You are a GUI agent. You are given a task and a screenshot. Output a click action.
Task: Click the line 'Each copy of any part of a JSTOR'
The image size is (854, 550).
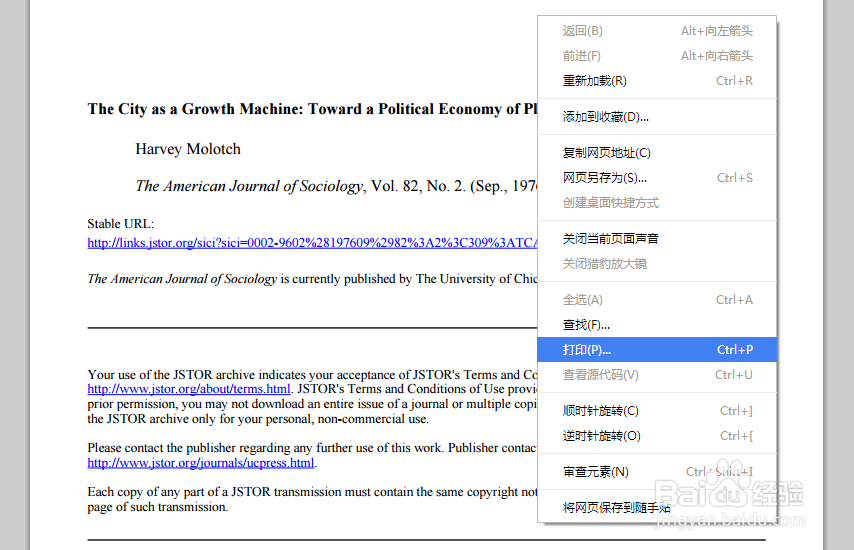click(179, 492)
